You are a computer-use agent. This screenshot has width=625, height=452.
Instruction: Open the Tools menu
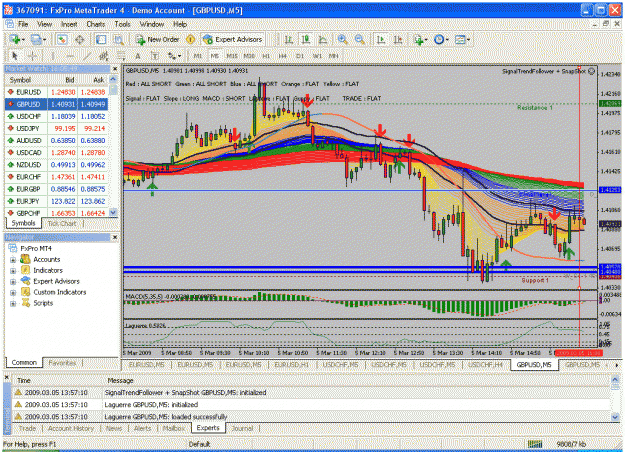[x=122, y=24]
